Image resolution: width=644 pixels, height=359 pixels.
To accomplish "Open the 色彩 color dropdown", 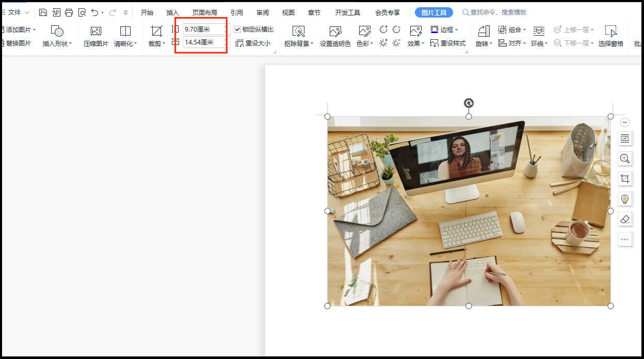I will 372,44.
